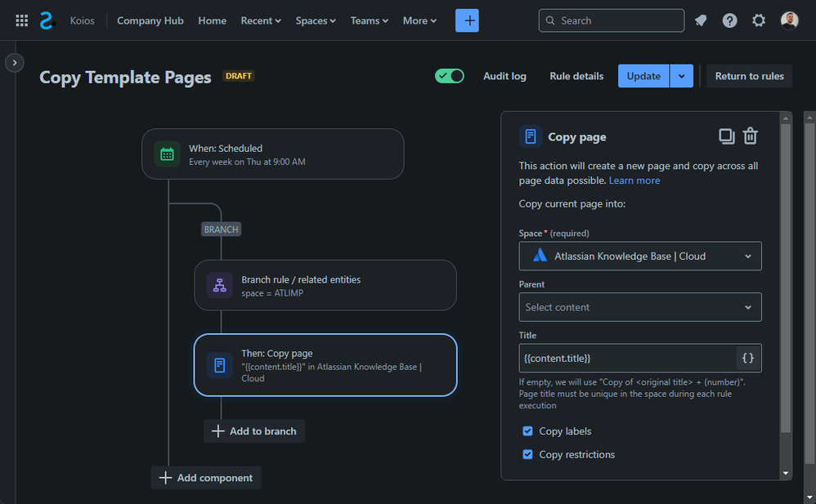Viewport: 816px width, 504px height.
Task: Insert smart value with curly braces icon
Action: point(748,358)
